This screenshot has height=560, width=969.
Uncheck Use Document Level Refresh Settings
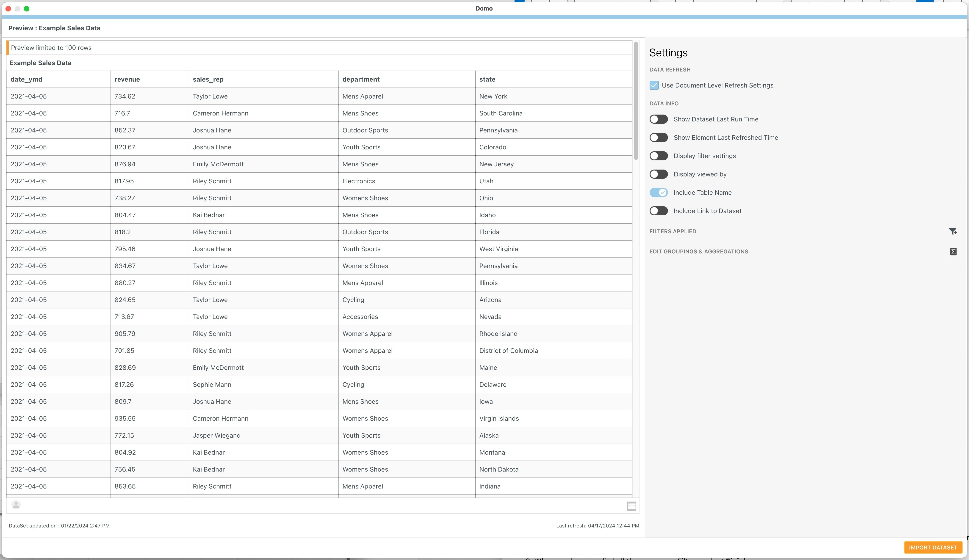pyautogui.click(x=654, y=85)
